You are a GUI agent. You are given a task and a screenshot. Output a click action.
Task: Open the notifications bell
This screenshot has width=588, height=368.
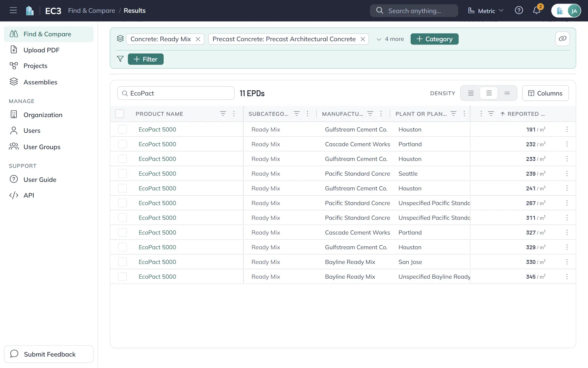tap(536, 10)
